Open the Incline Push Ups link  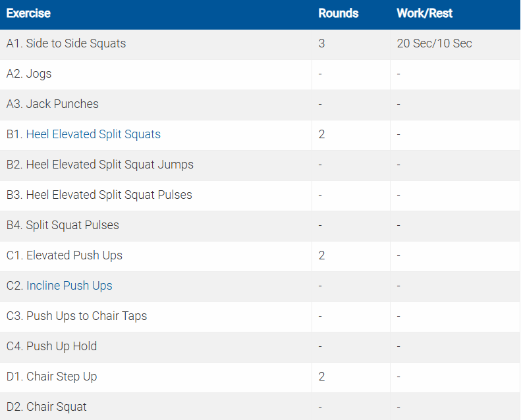coord(69,286)
